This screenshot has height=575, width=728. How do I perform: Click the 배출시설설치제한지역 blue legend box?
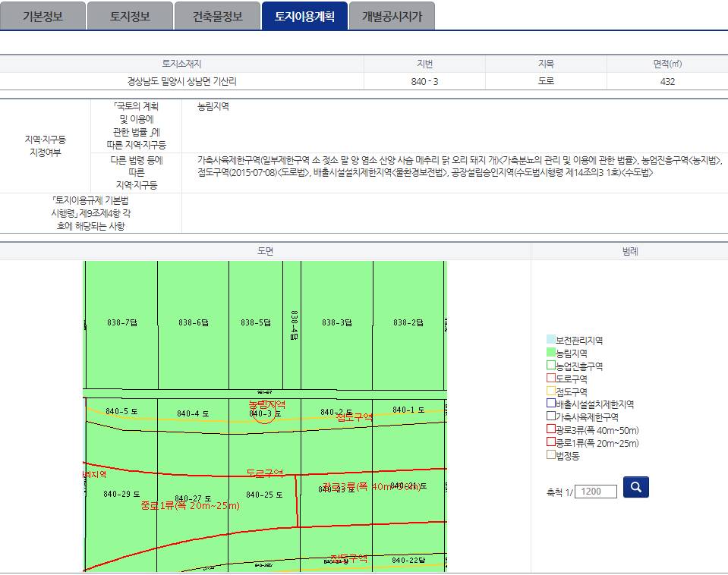tap(550, 403)
